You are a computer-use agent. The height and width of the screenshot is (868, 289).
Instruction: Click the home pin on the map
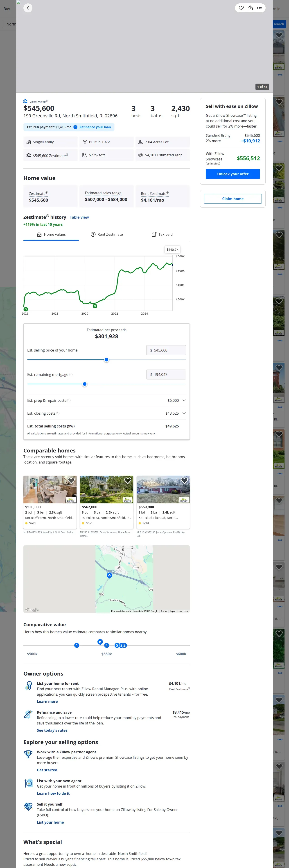click(109, 575)
